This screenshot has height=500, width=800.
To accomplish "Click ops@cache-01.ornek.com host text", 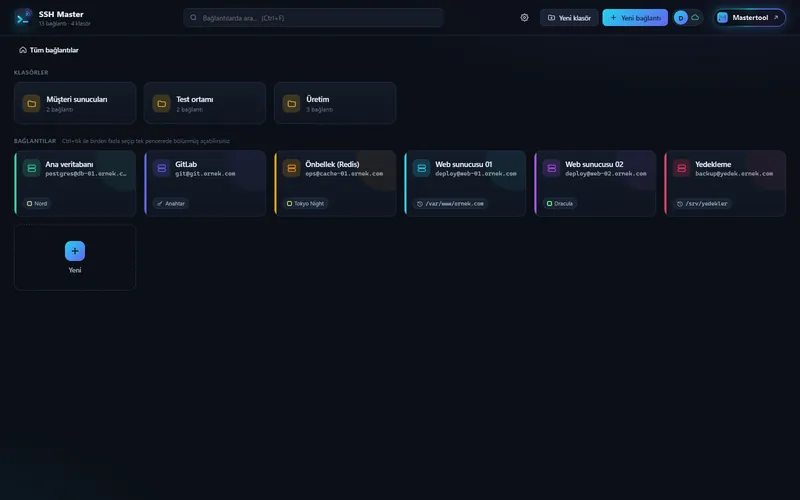I will click(x=344, y=173).
